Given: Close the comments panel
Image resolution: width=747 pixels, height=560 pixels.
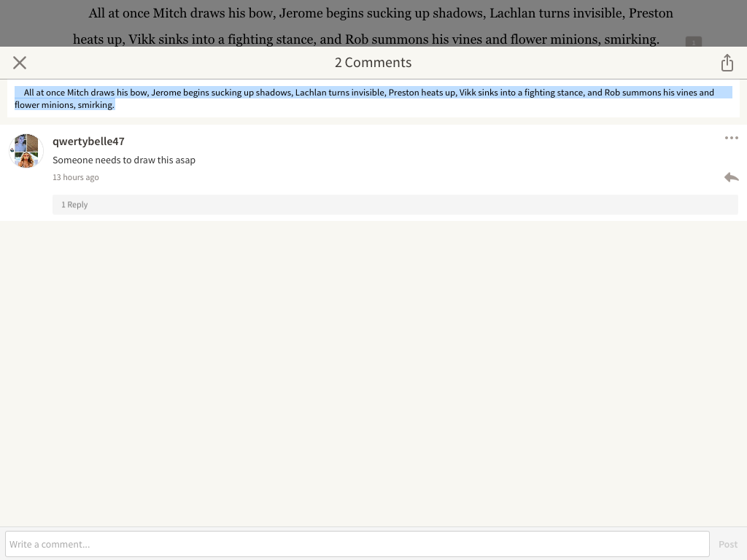Looking at the screenshot, I should pos(20,63).
